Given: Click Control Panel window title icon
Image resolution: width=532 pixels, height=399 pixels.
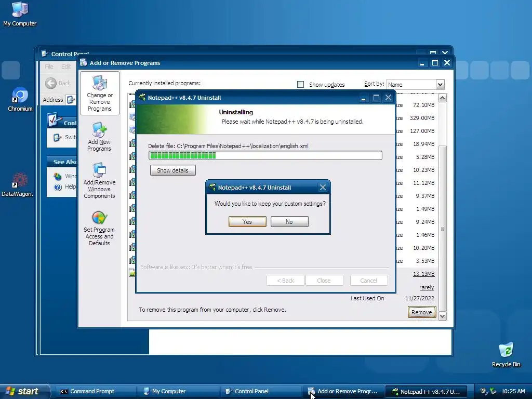Looking at the screenshot, I should point(45,54).
